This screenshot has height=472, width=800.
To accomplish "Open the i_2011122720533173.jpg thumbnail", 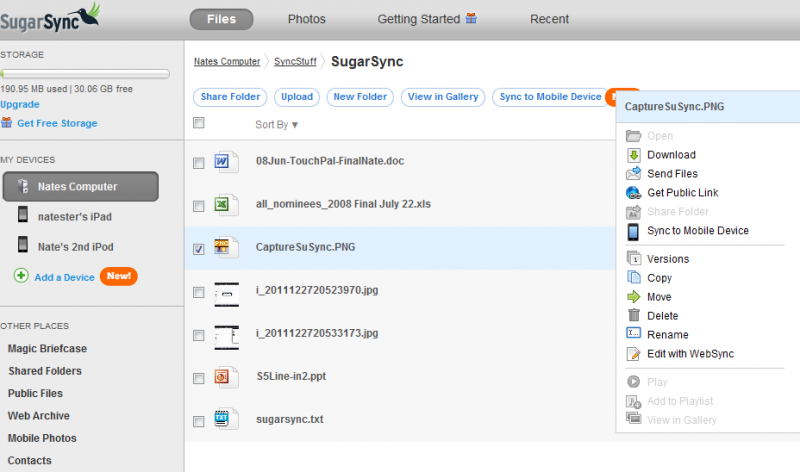I will tap(227, 337).
